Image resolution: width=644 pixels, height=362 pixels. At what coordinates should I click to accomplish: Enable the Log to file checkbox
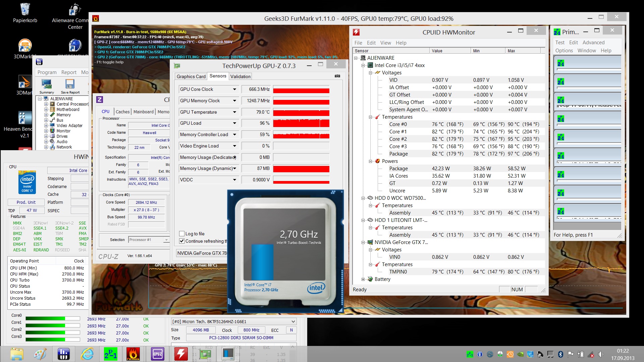(x=182, y=234)
